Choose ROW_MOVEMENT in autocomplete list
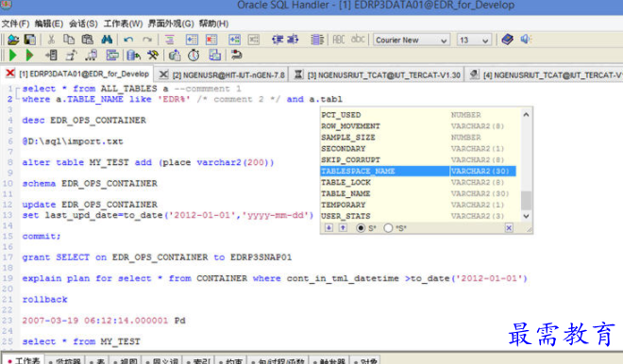Viewport: 623px width, 364px height. pos(418,126)
